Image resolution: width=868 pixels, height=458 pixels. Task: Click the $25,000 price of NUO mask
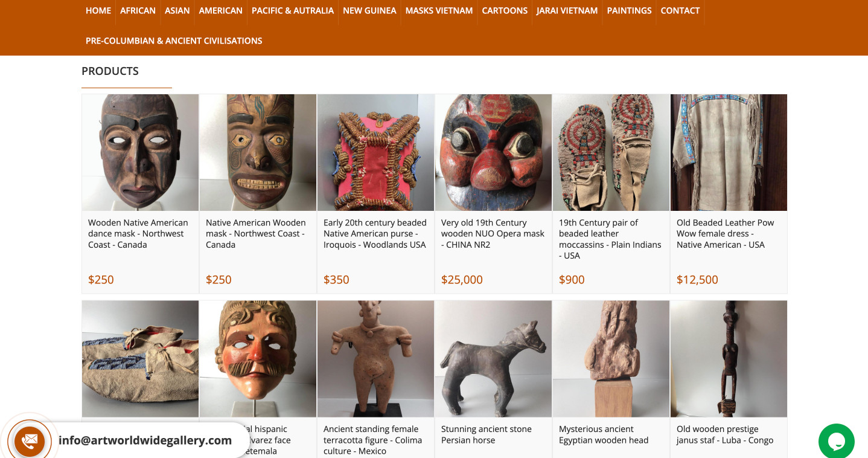click(462, 280)
